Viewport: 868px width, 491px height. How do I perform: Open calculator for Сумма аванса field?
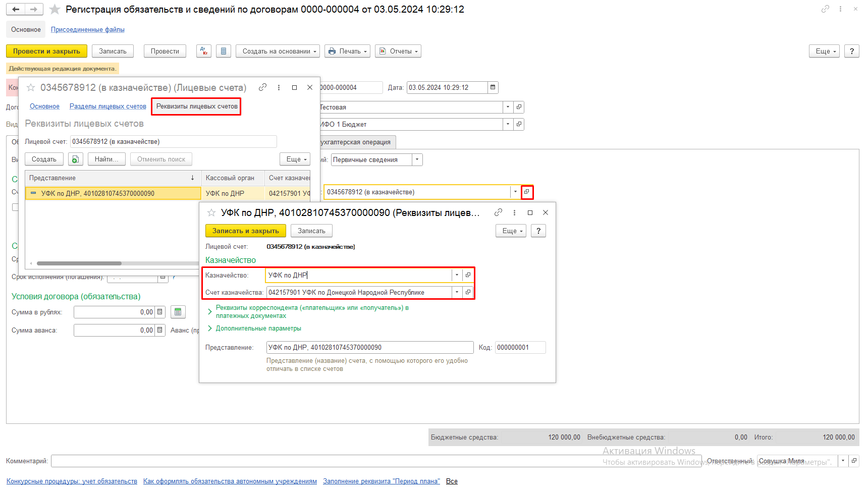pos(160,330)
